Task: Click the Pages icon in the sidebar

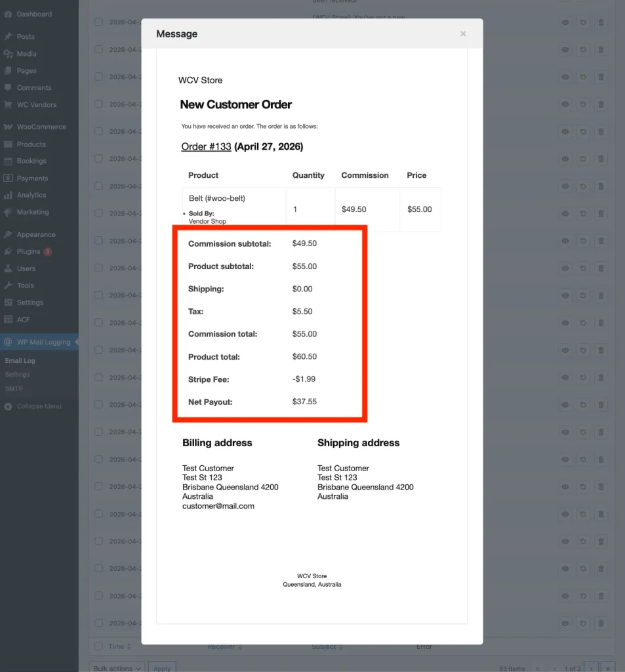Action: click(x=8, y=70)
